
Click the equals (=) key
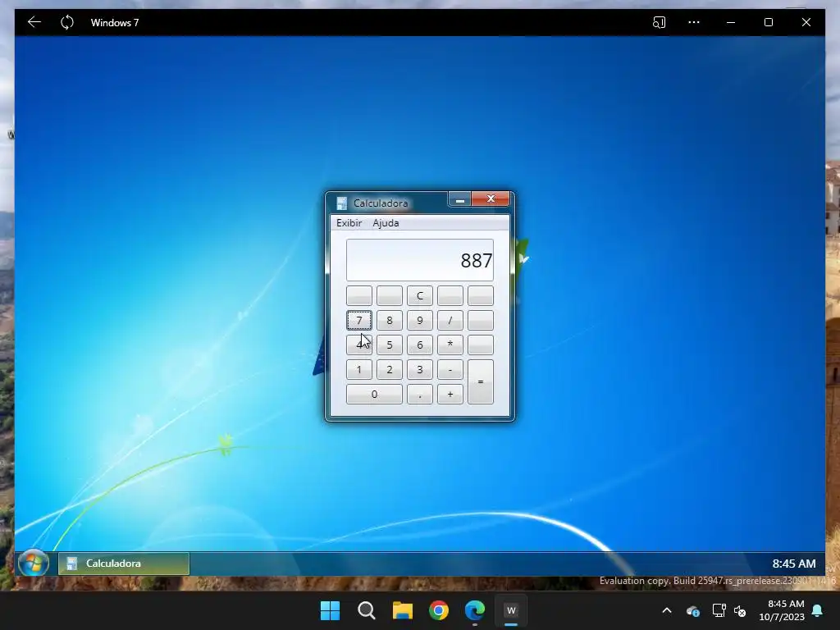click(x=481, y=382)
